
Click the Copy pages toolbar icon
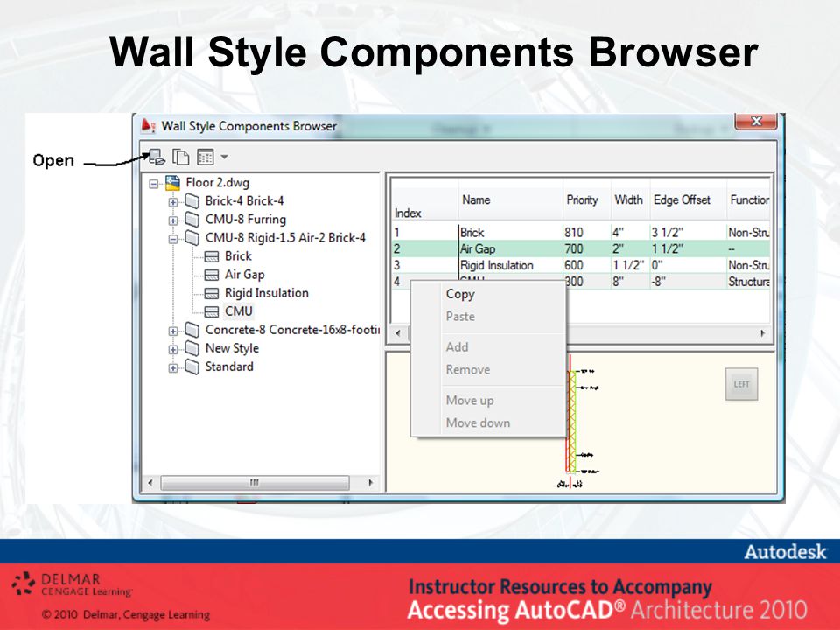point(180,157)
